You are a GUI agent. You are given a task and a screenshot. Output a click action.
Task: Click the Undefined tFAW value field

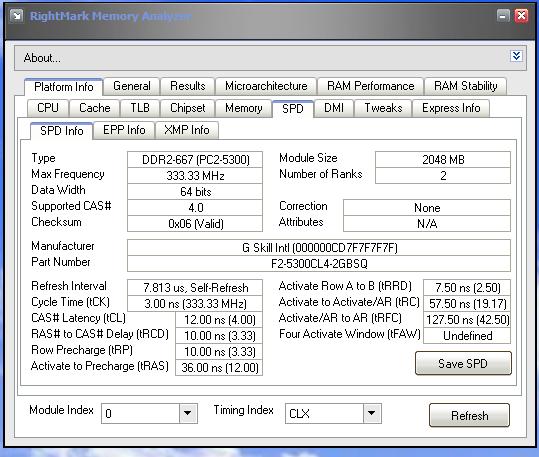pyautogui.click(x=467, y=336)
